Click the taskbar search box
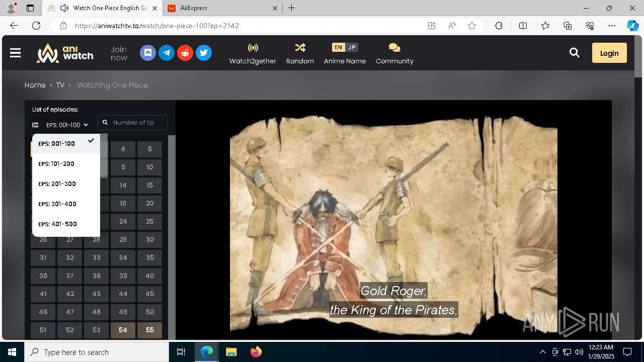This screenshot has width=644, height=362. click(x=97, y=352)
